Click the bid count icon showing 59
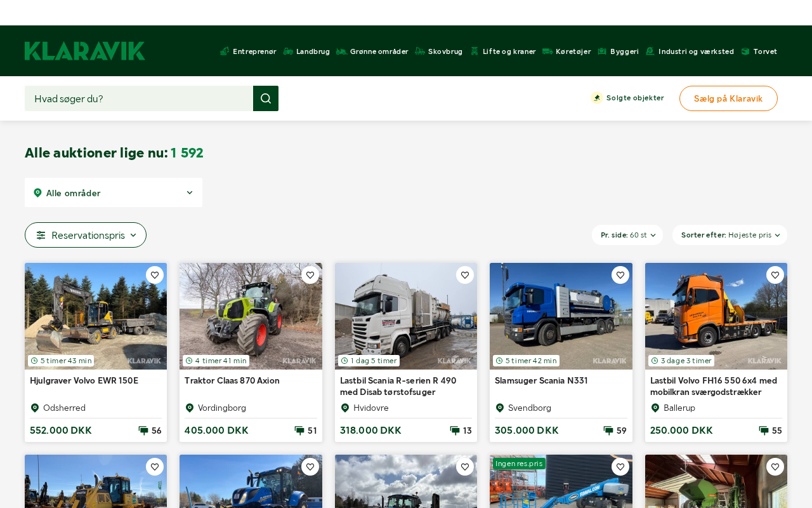This screenshot has height=508, width=812. coord(608,431)
